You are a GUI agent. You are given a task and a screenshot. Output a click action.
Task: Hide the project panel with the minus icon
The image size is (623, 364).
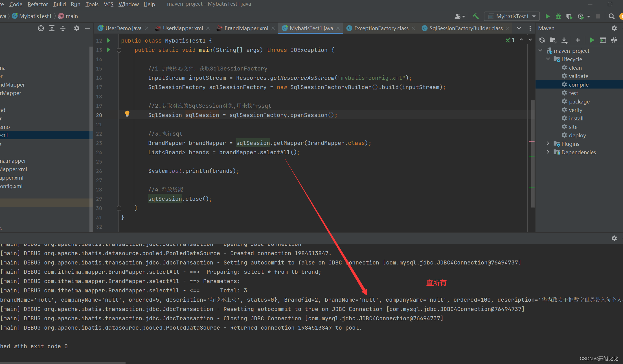click(x=88, y=28)
